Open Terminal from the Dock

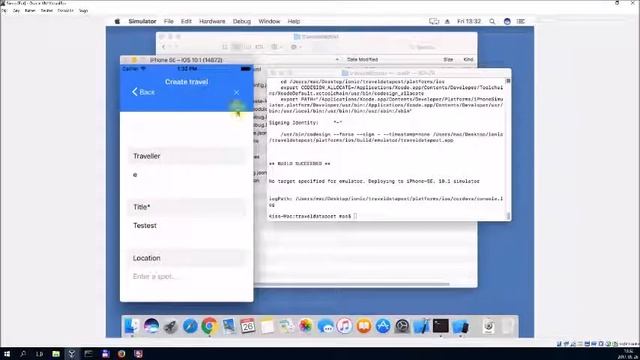coord(440,326)
